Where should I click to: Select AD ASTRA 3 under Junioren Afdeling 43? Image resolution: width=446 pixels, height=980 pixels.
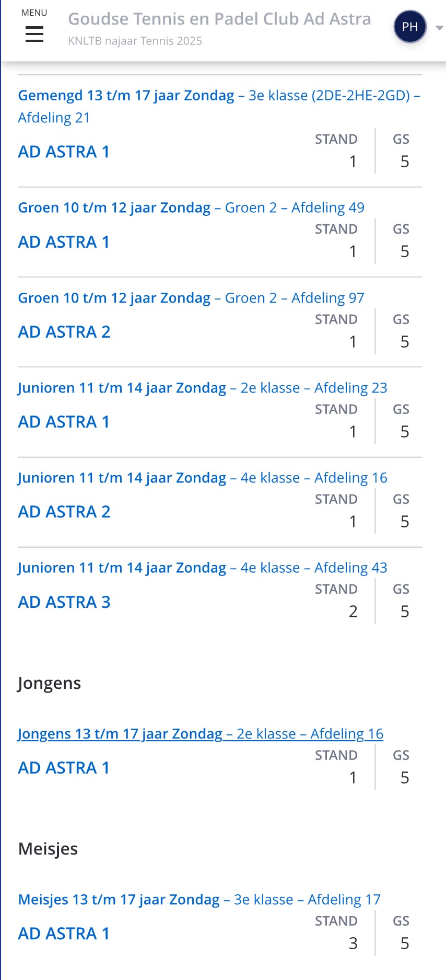[x=64, y=602]
